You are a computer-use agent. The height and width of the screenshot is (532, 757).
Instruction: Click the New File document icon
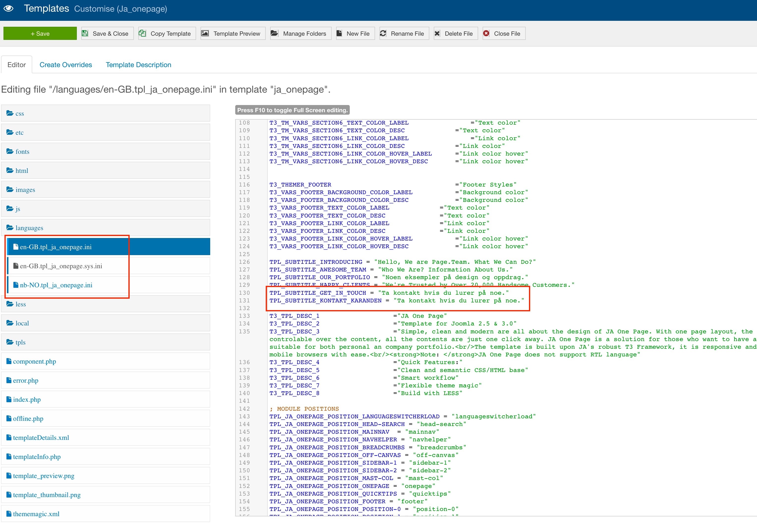click(x=339, y=33)
